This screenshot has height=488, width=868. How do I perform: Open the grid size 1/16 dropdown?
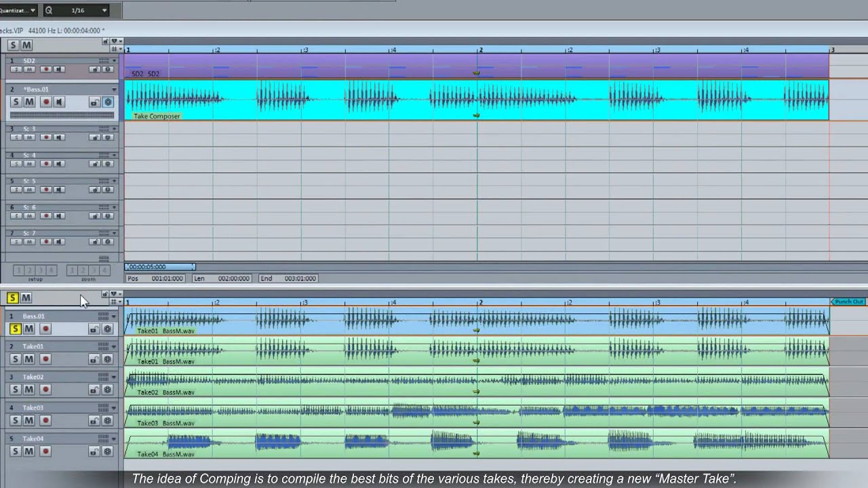104,10
